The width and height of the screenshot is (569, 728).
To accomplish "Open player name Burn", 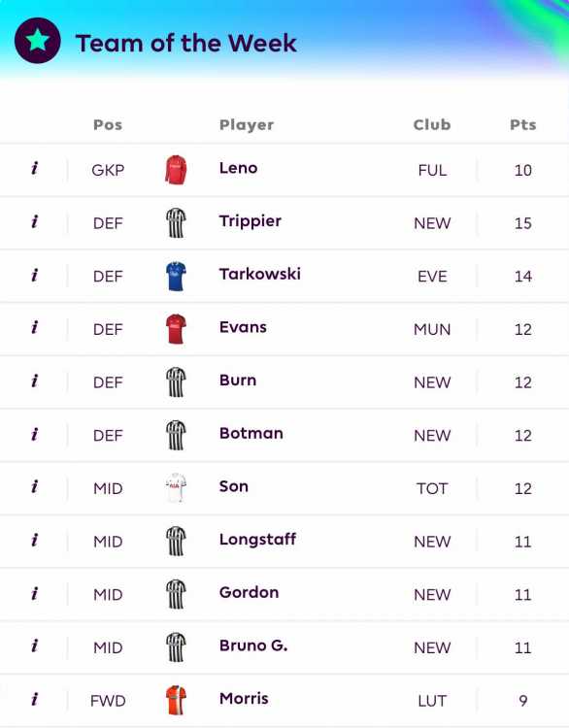I will [x=238, y=381].
